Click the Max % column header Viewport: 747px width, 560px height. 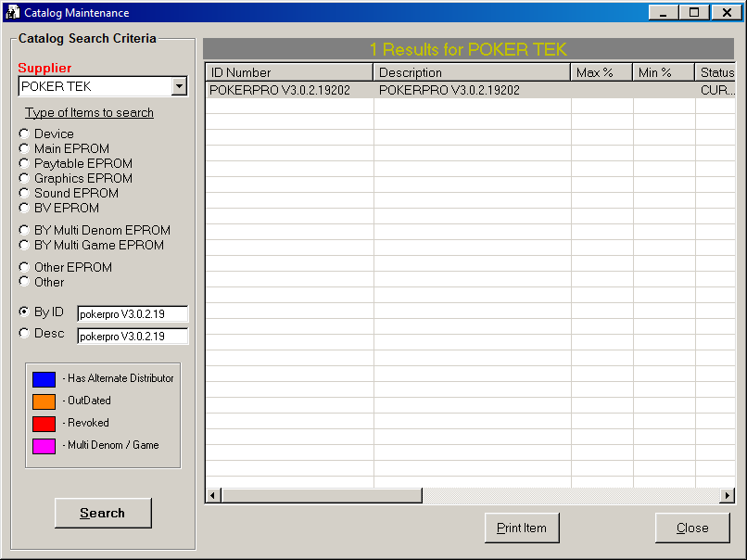(x=601, y=72)
